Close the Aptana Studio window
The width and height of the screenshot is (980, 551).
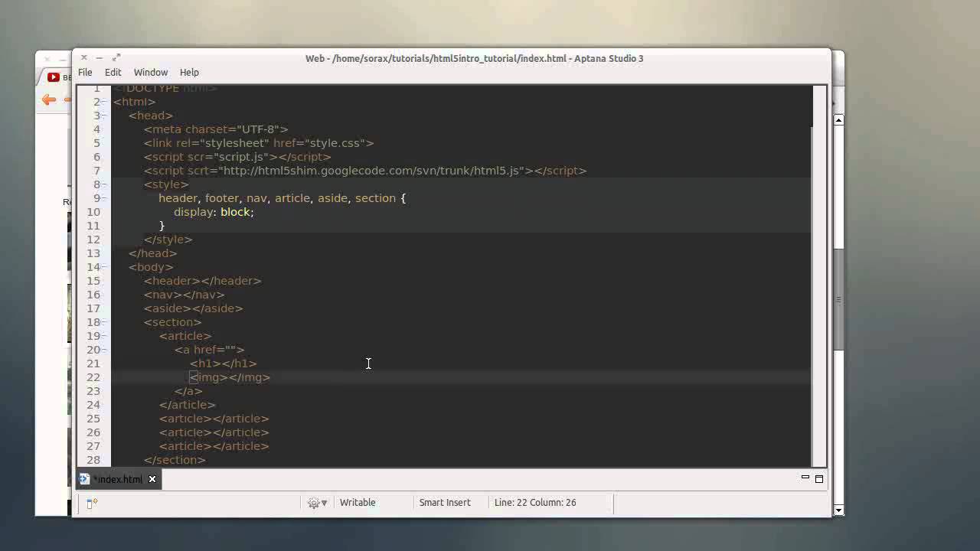(x=83, y=57)
